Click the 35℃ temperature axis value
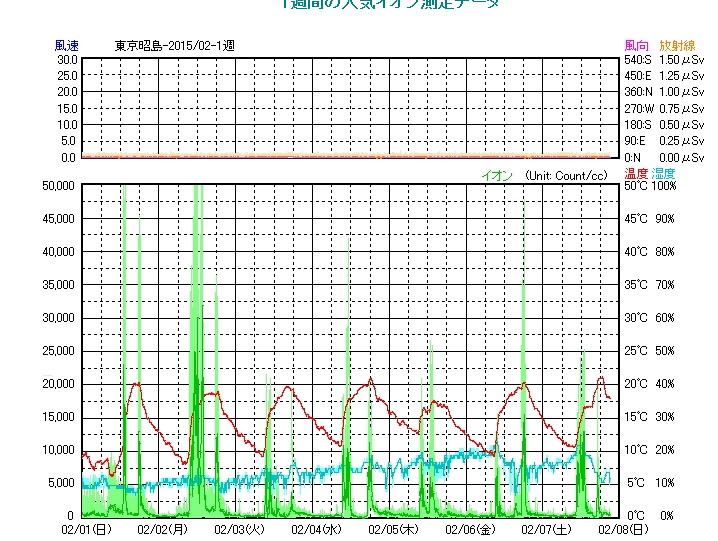The width and height of the screenshot is (718, 541). point(636,285)
